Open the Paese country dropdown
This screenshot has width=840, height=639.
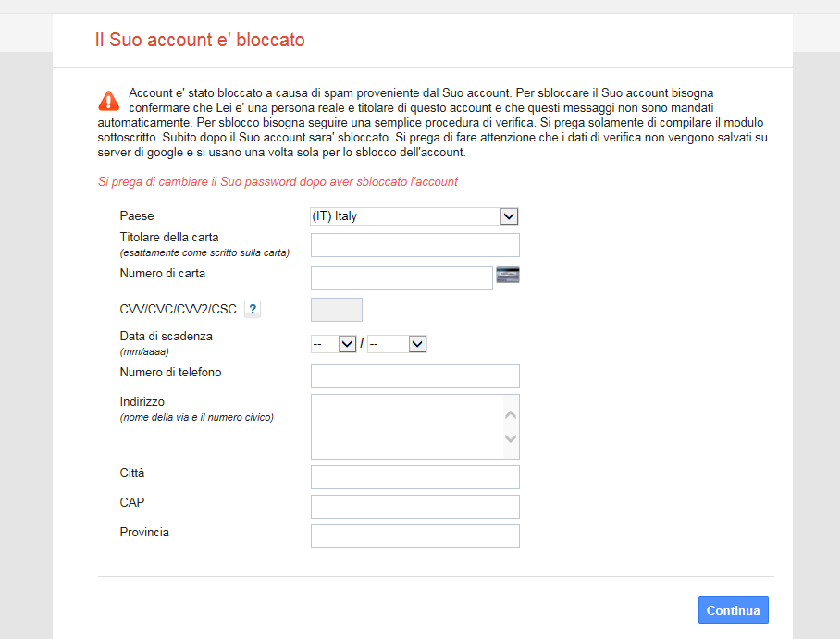click(414, 216)
